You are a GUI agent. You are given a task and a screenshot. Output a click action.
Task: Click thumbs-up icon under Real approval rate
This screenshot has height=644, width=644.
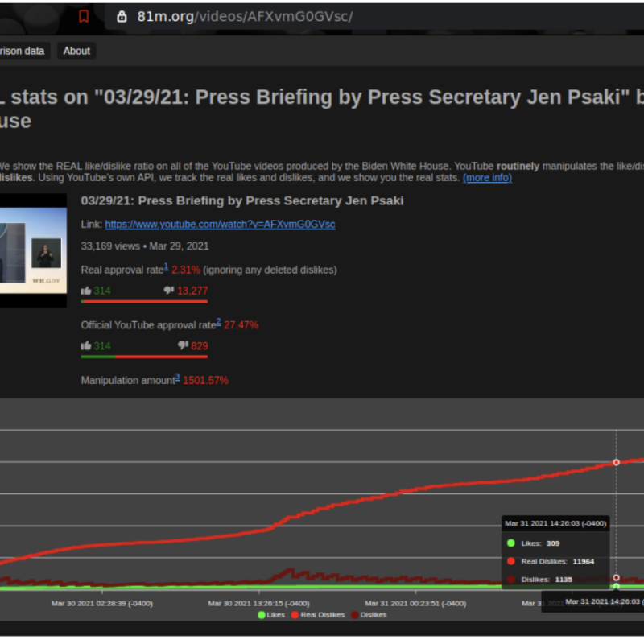(x=86, y=291)
